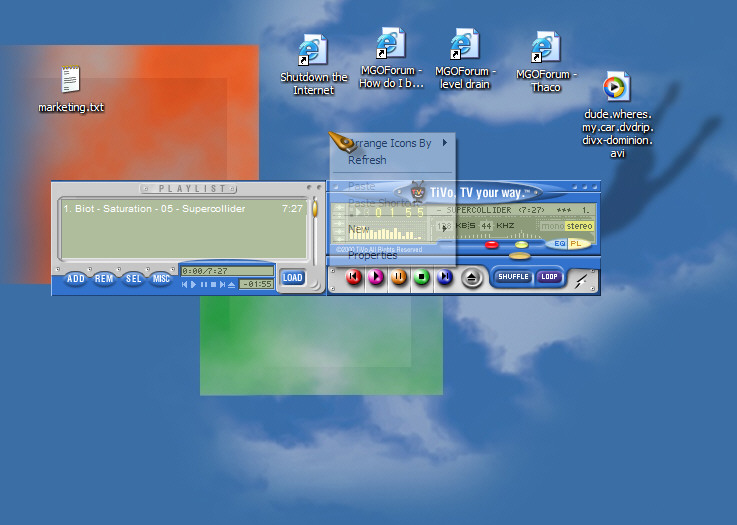This screenshot has width=737, height=525.
Task: Click the playlist mini stop button
Action: pyautogui.click(x=213, y=284)
